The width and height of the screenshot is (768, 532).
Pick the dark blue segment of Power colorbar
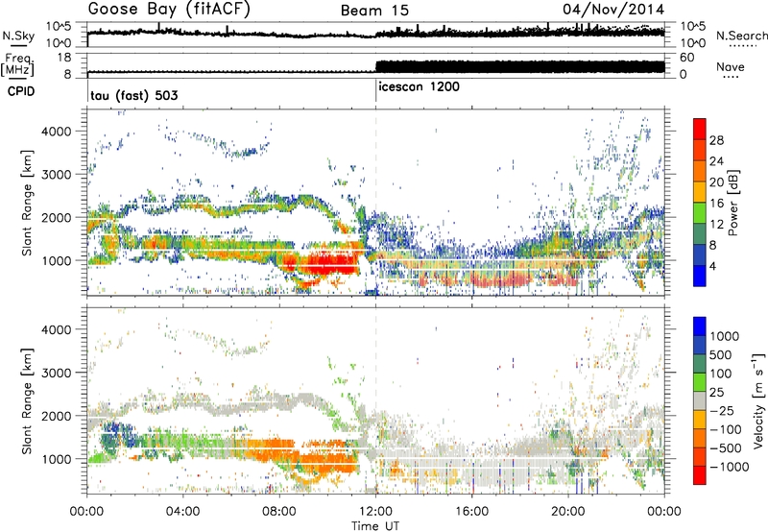click(699, 278)
